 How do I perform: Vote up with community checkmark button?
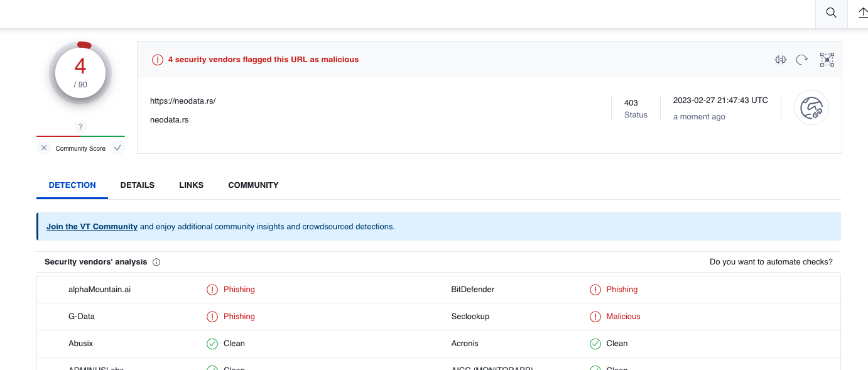click(x=117, y=148)
